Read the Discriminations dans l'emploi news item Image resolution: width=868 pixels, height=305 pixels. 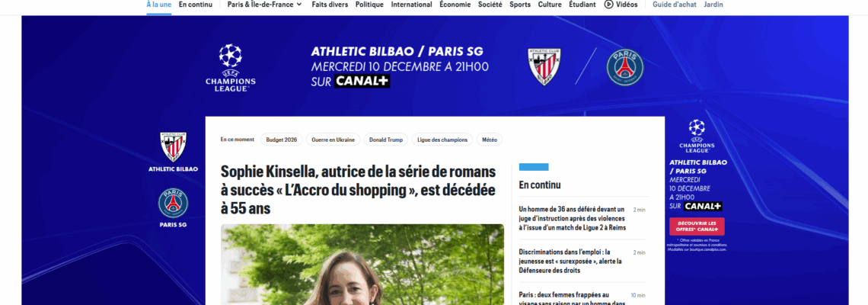pos(571,262)
